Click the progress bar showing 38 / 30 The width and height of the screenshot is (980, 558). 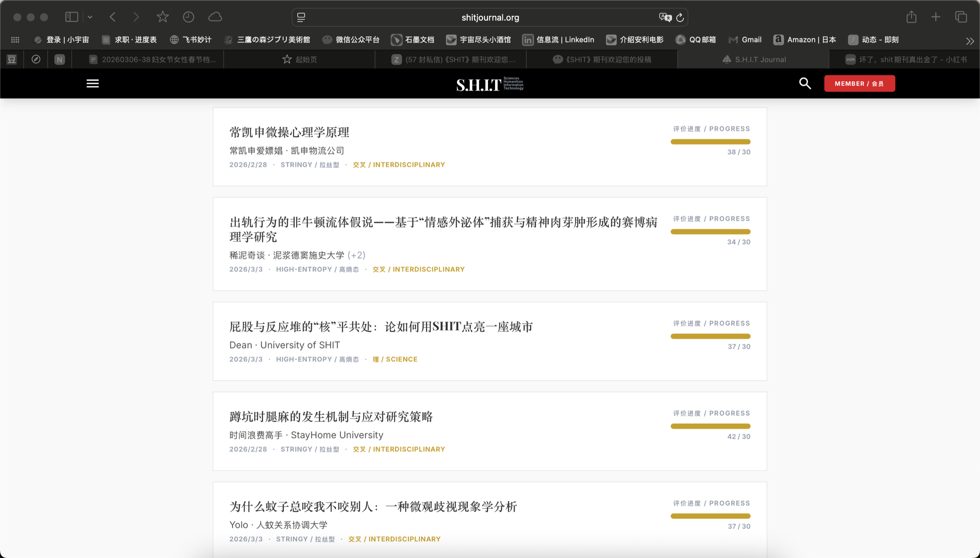click(710, 142)
